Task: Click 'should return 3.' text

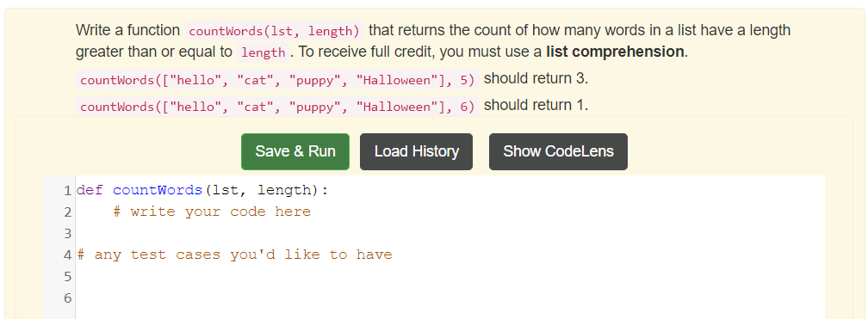Action: coord(536,78)
